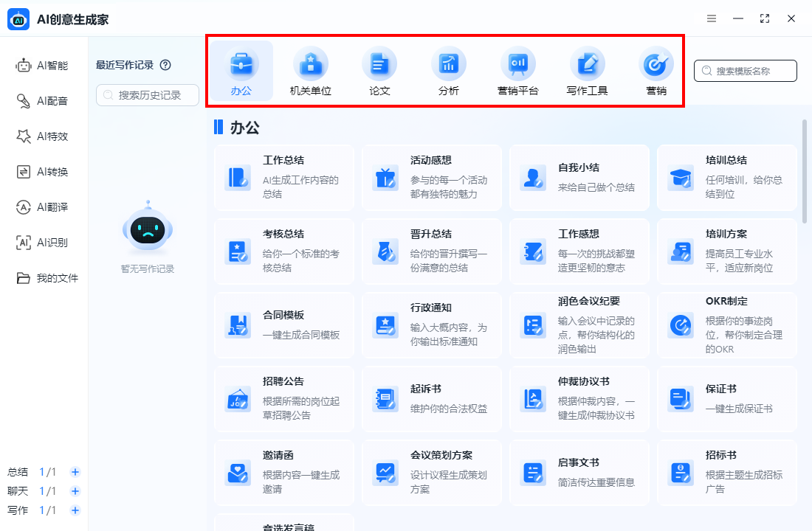This screenshot has height=531, width=812.
Task: Click the help icon next to 最近写作记录
Action: click(164, 65)
